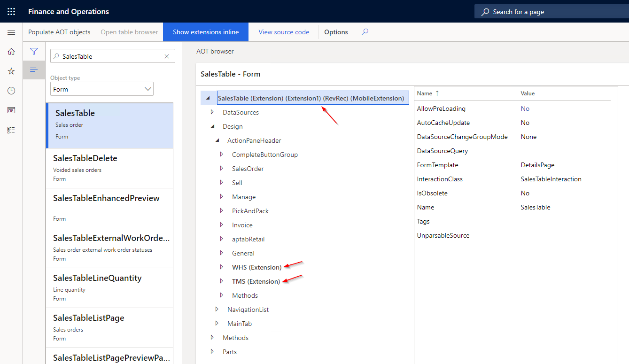Expand the hamburger navigation menu
This screenshot has width=629, height=364.
(x=11, y=32)
